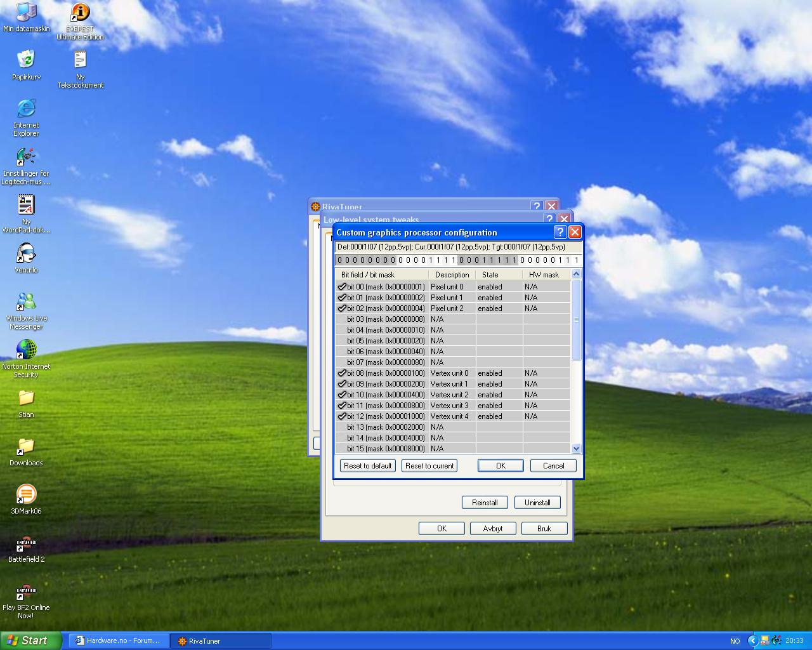Click help icon in Custom graphics processor dialog
The image size is (812, 650).
(560, 232)
